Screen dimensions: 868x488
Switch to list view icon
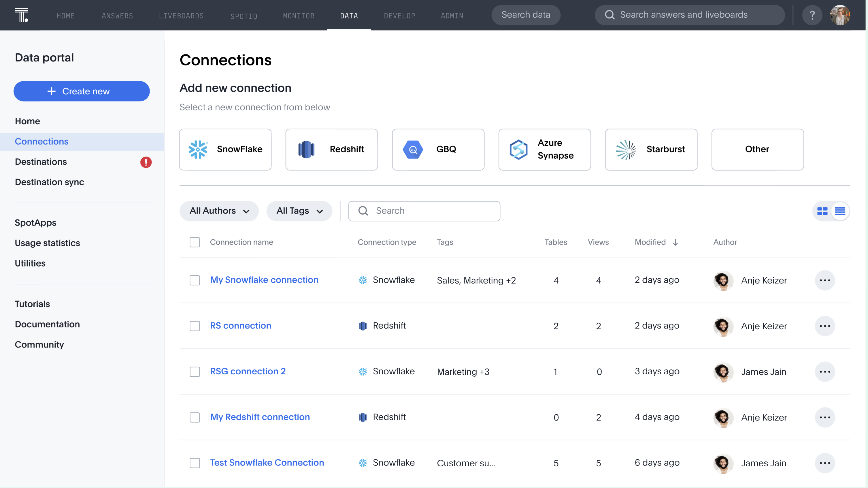[x=840, y=211]
